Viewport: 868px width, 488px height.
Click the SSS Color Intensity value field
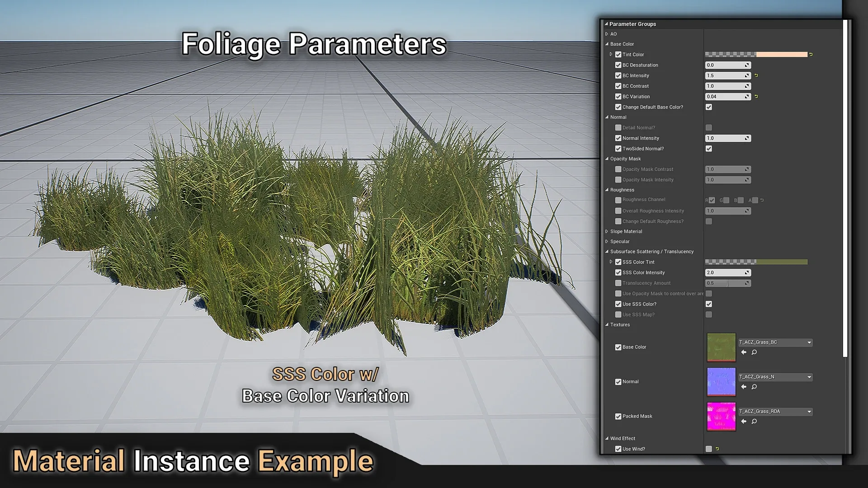click(x=725, y=272)
